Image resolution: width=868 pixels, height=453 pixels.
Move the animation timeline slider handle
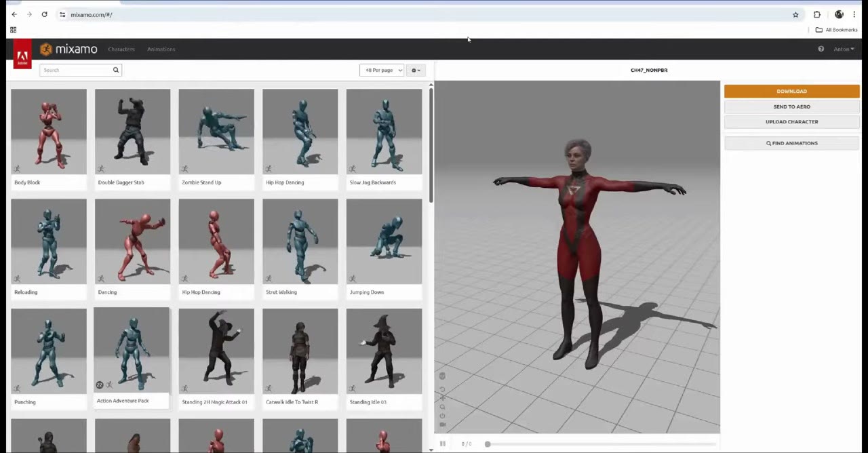(x=488, y=444)
